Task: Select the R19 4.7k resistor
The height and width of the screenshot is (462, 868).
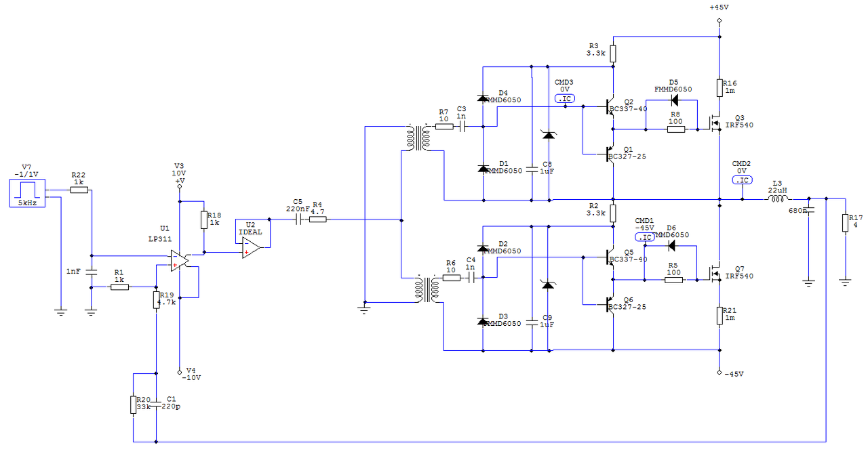Action: point(157,299)
